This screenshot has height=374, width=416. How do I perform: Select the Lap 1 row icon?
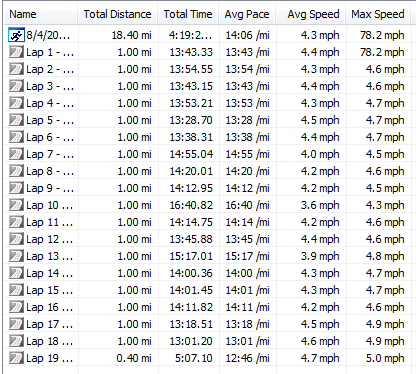pyautogui.click(x=16, y=52)
